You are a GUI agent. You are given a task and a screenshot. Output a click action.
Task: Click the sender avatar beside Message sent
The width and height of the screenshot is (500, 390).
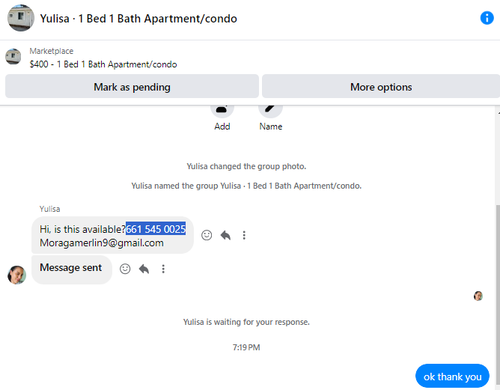click(x=17, y=275)
